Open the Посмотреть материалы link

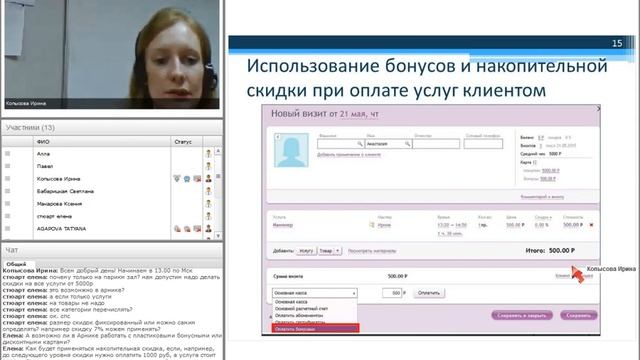coord(372,251)
